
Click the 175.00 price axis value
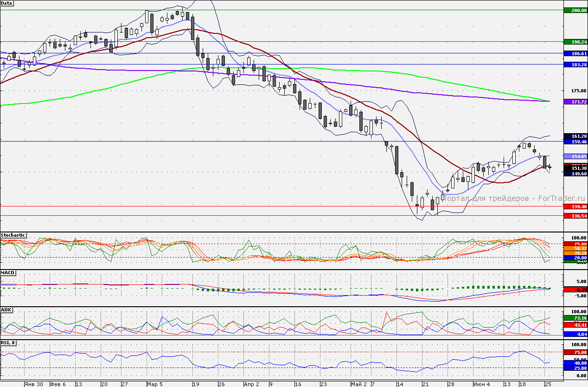(580, 91)
